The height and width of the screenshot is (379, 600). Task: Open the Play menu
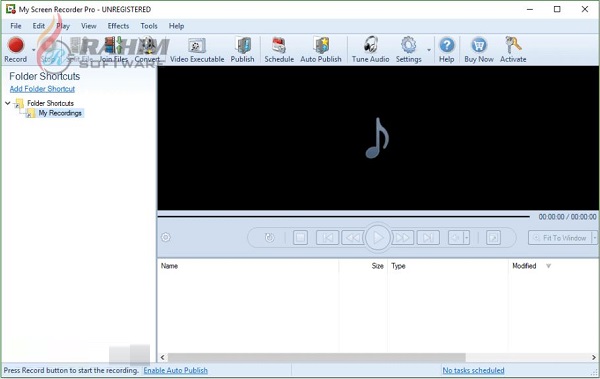(x=63, y=26)
